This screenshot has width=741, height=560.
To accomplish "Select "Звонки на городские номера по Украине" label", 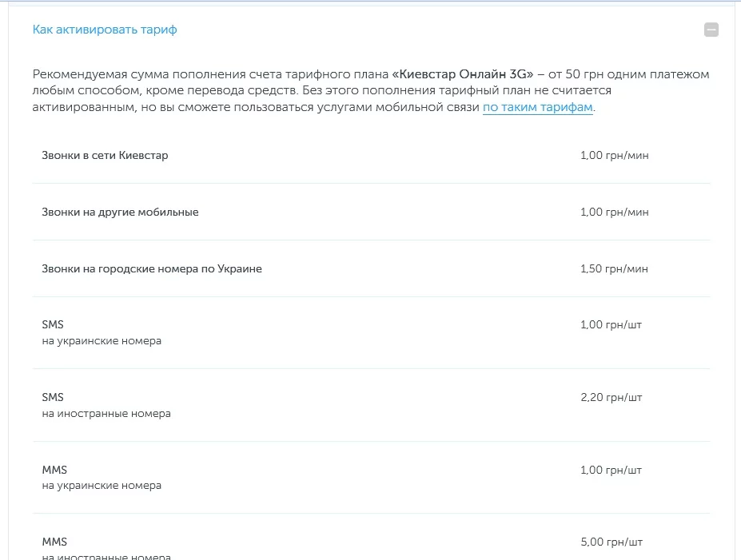I will (152, 268).
